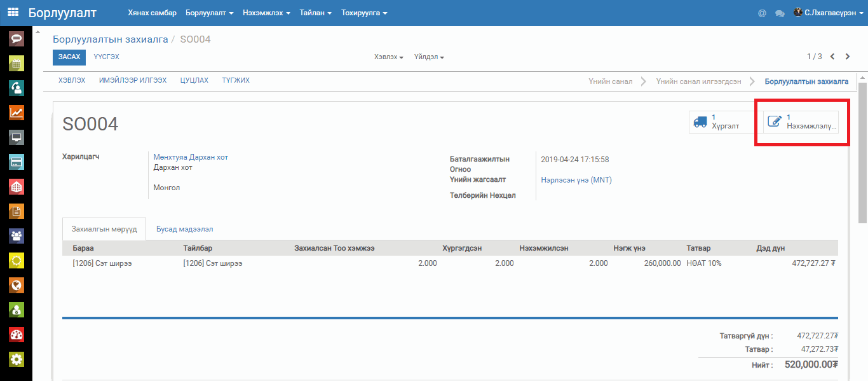Click ИМЭЙЛЭЭР ИЛГЭЭХ send by email

pyautogui.click(x=133, y=81)
